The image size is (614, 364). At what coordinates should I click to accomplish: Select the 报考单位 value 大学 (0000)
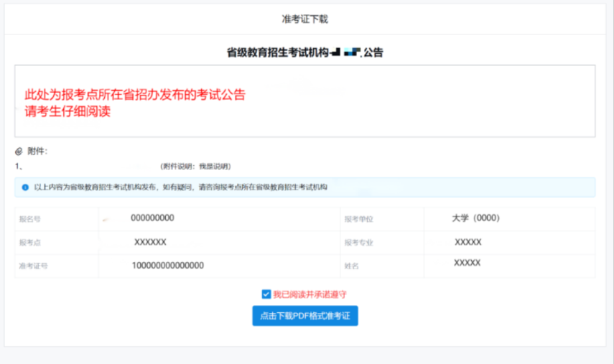coord(475,218)
